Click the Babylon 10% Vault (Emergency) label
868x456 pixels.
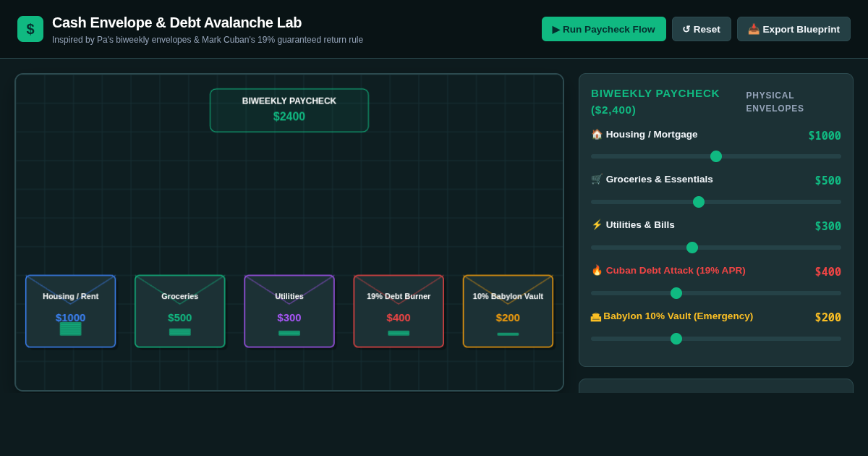tap(678, 316)
